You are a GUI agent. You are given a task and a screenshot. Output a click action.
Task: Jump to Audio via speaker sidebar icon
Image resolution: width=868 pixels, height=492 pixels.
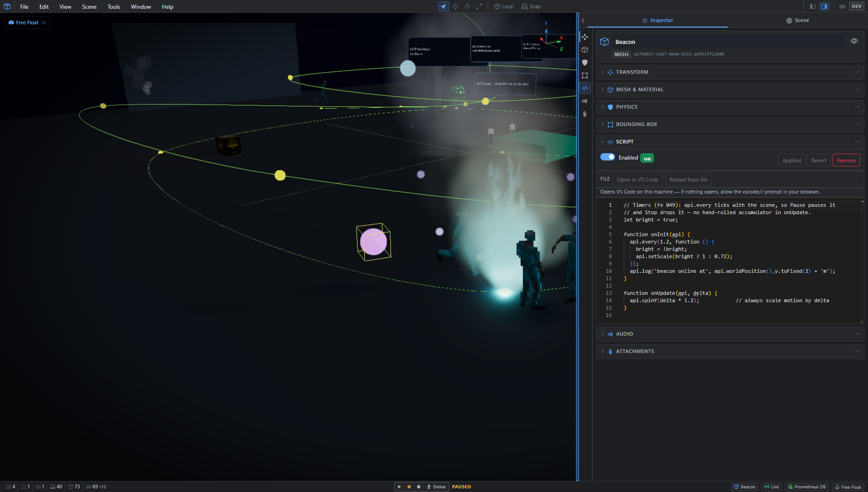585,101
